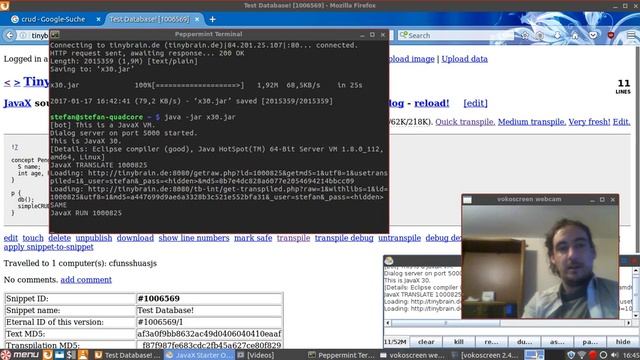Open the Firefox hamburger menu
Image resolution: width=640 pixels, height=360 pixels.
(631, 36)
